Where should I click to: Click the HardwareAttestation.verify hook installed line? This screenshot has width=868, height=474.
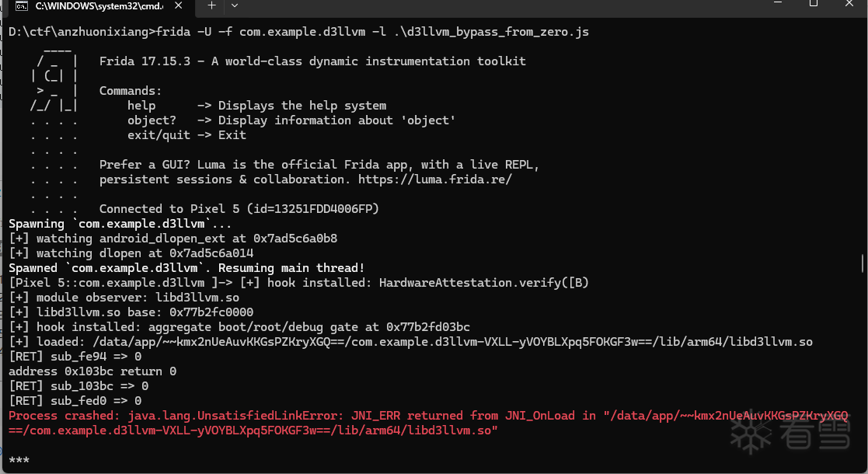[x=298, y=283]
